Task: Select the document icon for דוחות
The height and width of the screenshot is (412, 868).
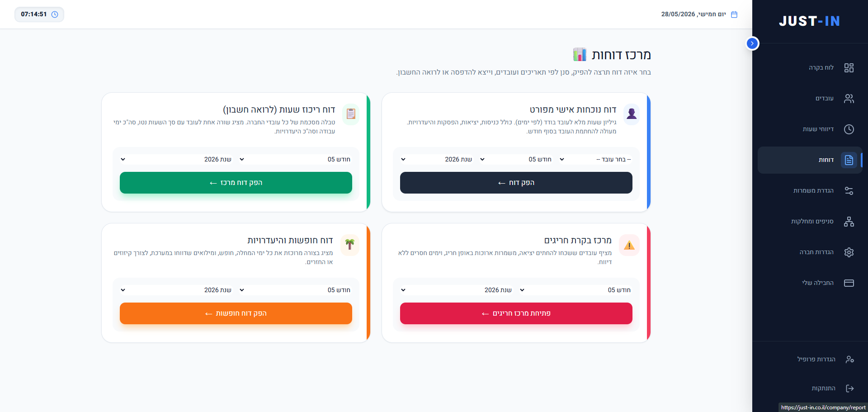Action: [849, 160]
